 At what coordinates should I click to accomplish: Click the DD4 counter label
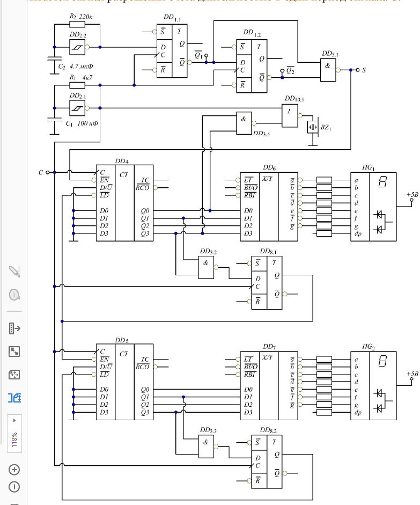click(x=122, y=161)
